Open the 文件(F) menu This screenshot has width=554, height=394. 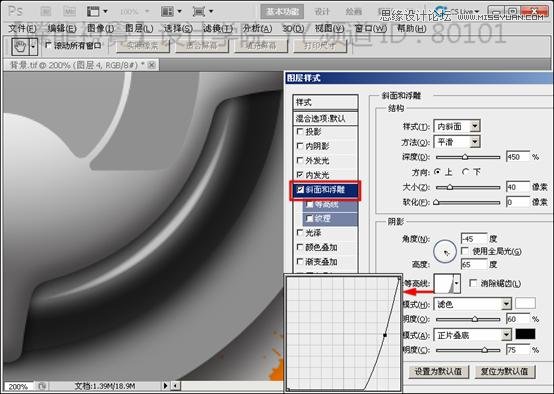coord(22,28)
